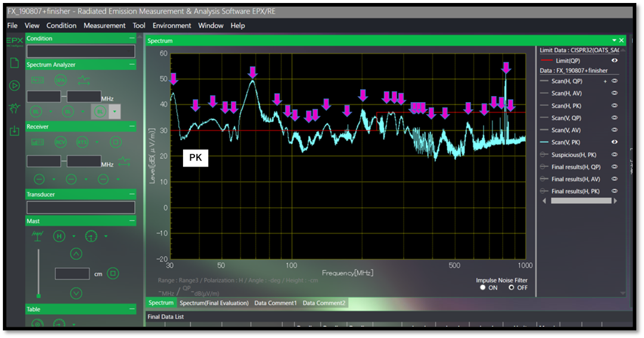
Task: Open dropdown arrow beside first BL icon
Action: [51, 112]
